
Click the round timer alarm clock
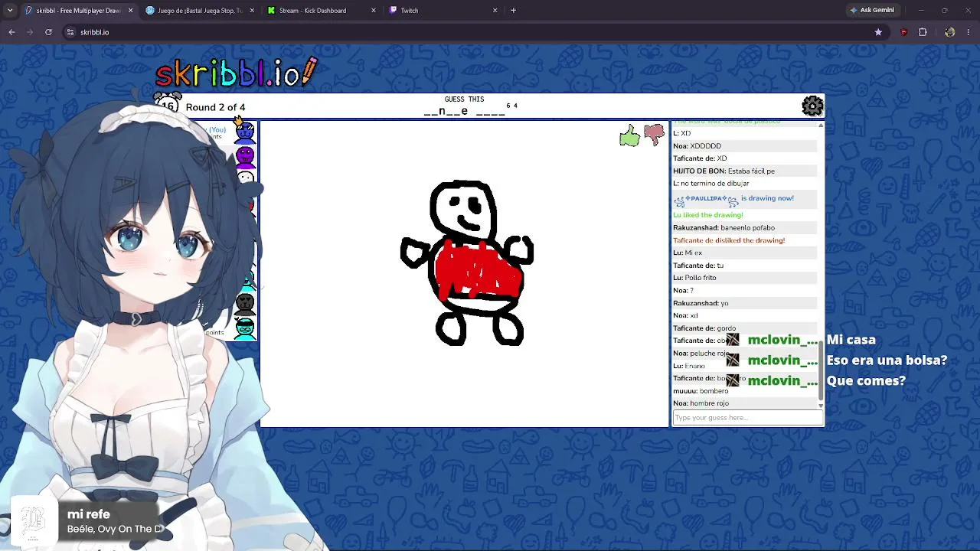pyautogui.click(x=167, y=103)
